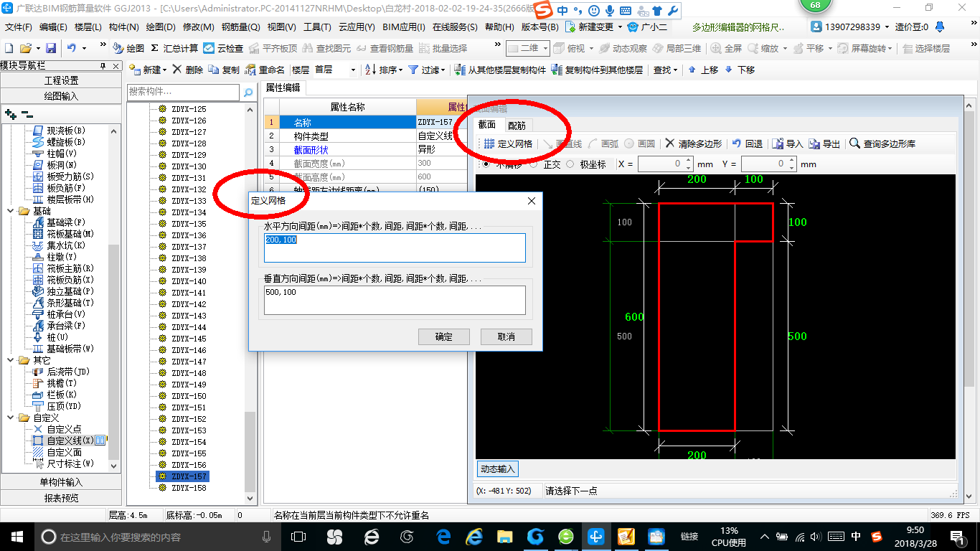Click search magnifier beside 搜索构件 box

(x=248, y=93)
